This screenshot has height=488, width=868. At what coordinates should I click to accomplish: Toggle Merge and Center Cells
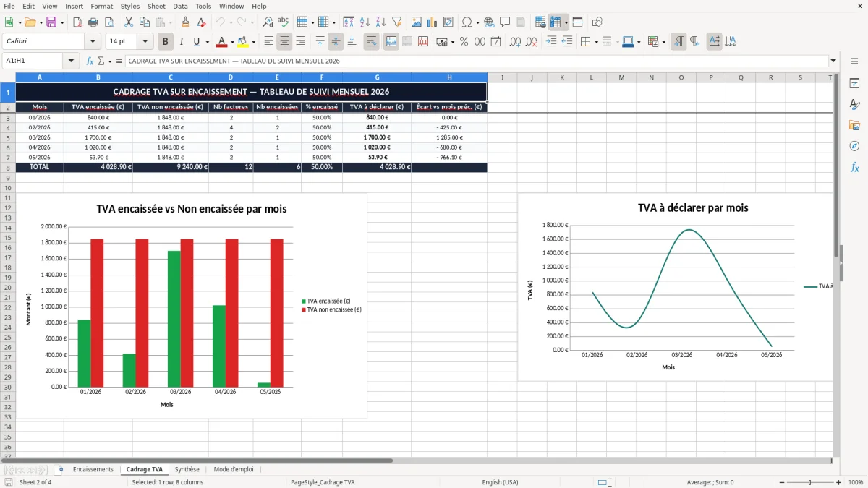(391, 42)
